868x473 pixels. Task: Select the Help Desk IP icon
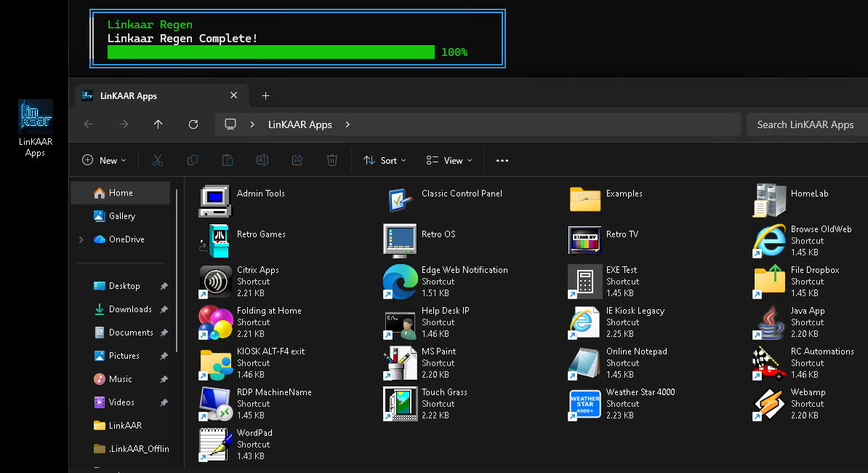400,325
